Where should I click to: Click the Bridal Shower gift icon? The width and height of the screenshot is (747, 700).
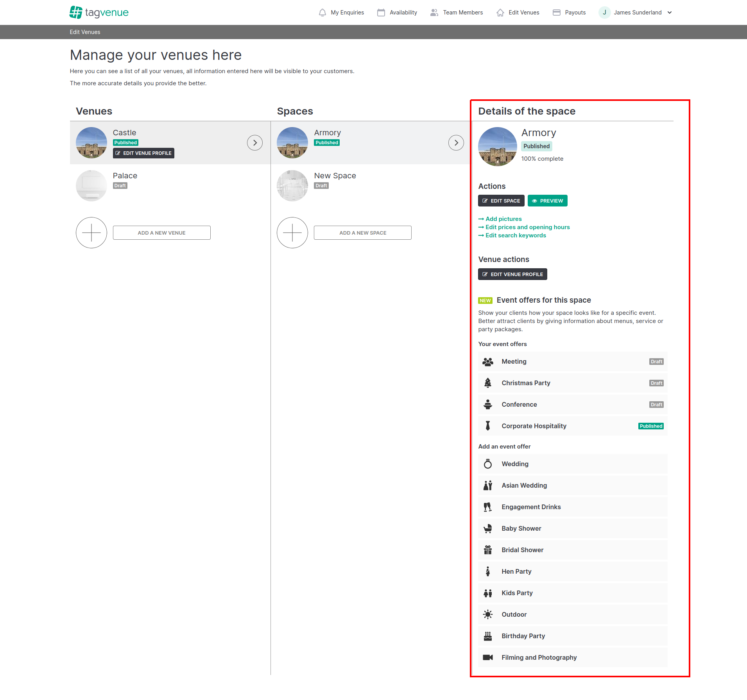[488, 550]
